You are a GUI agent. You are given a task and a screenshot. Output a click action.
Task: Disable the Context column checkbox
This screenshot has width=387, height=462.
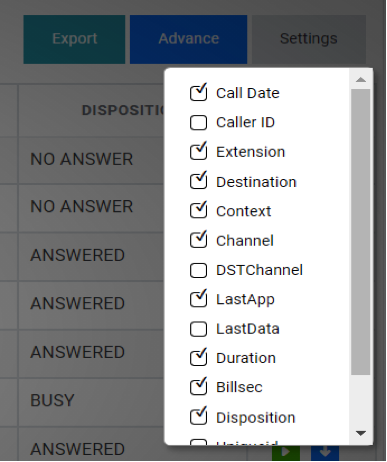click(198, 211)
